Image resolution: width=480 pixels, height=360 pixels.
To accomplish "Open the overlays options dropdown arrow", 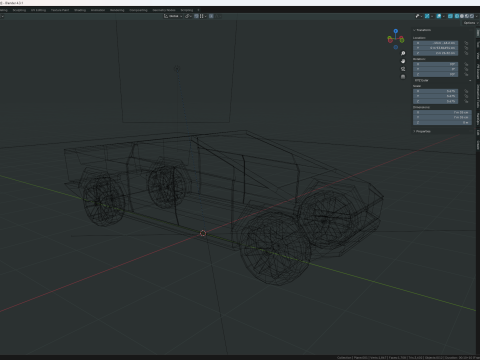I will (x=444, y=16).
